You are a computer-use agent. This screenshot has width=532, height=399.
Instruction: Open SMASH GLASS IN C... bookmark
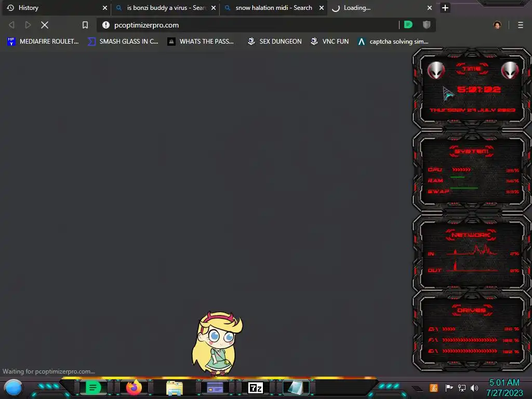point(123,42)
